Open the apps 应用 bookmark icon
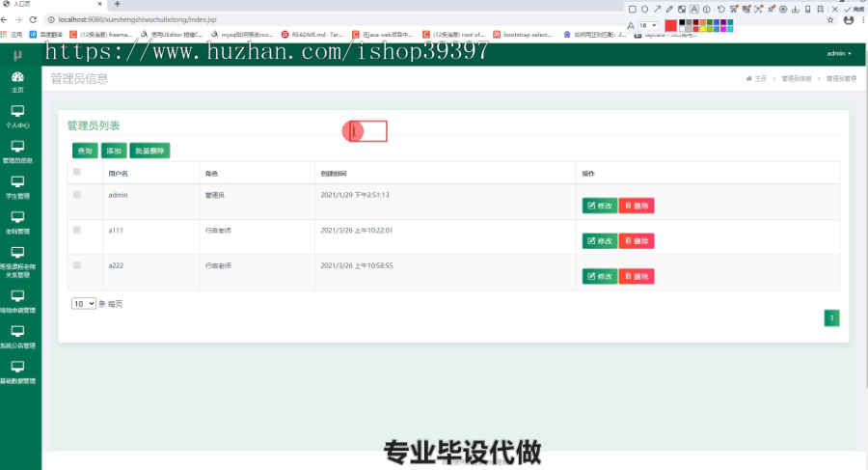 click(11, 35)
